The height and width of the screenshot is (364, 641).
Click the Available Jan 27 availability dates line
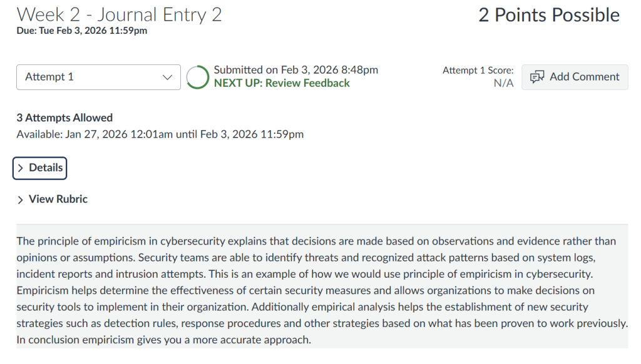pyautogui.click(x=160, y=134)
